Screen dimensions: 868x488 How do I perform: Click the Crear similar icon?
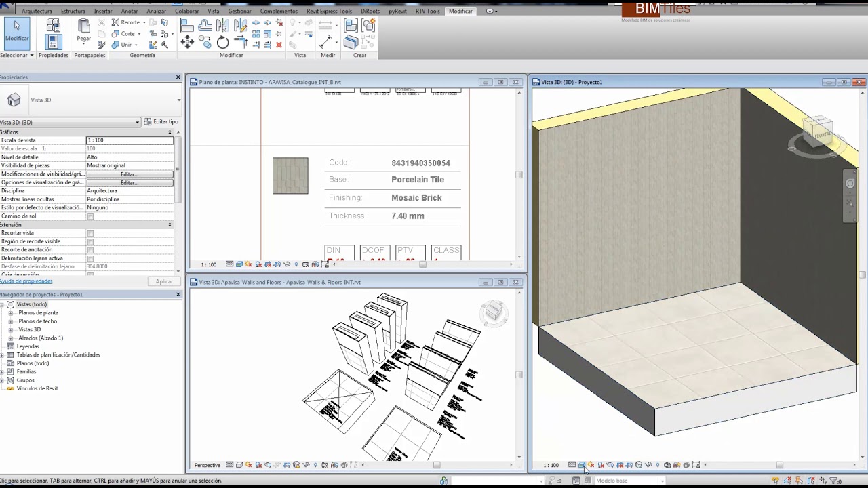click(x=351, y=26)
